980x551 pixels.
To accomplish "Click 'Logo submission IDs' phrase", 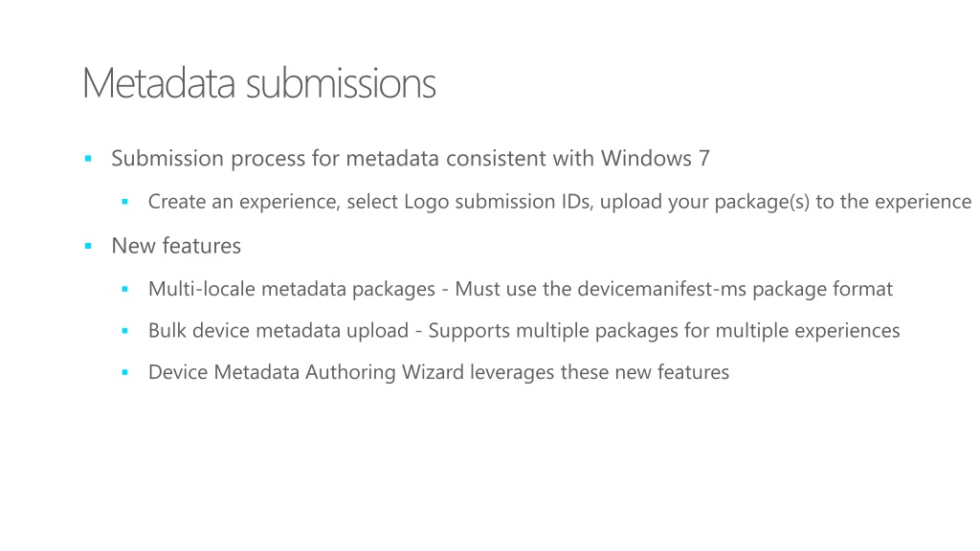I will coord(498,202).
